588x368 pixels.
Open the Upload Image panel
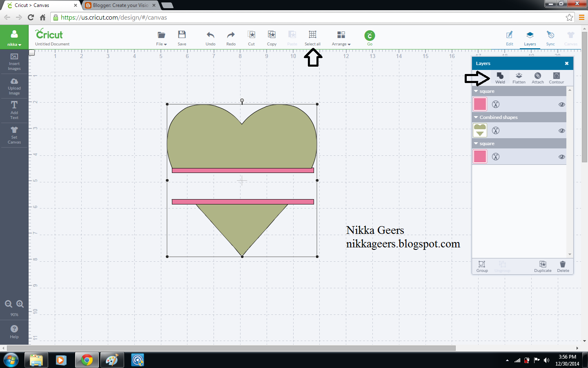(x=14, y=86)
